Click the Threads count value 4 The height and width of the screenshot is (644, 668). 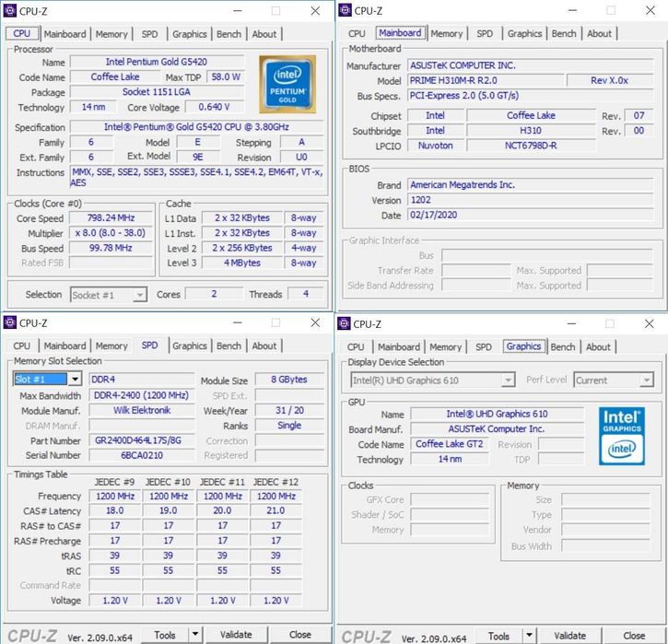pos(306,294)
